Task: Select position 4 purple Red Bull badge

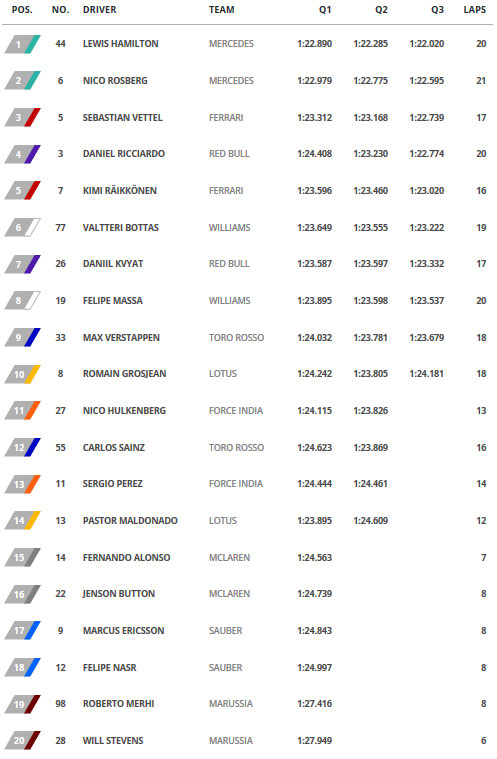Action: (22, 154)
